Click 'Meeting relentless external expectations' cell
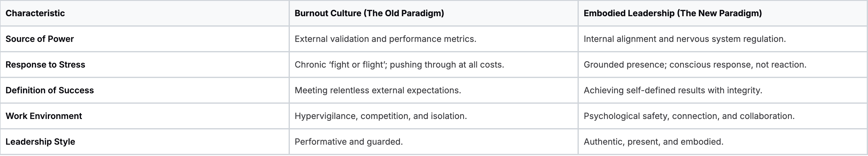The image size is (868, 156). pyautogui.click(x=377, y=90)
